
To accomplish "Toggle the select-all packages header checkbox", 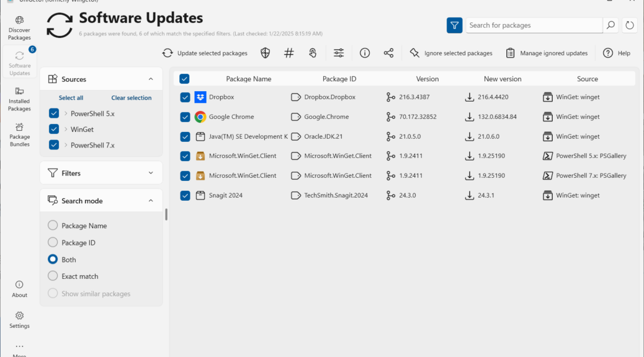I will pyautogui.click(x=184, y=79).
